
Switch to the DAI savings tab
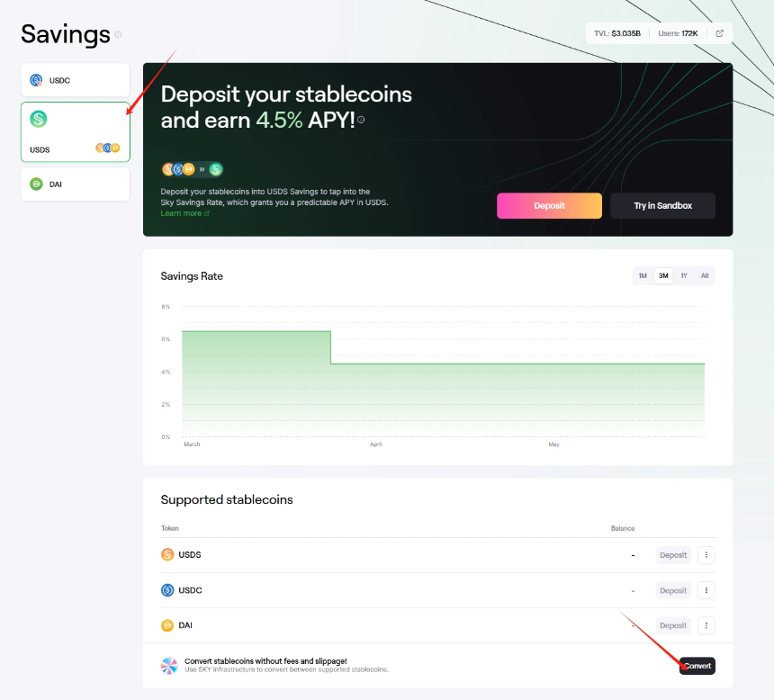(x=75, y=184)
